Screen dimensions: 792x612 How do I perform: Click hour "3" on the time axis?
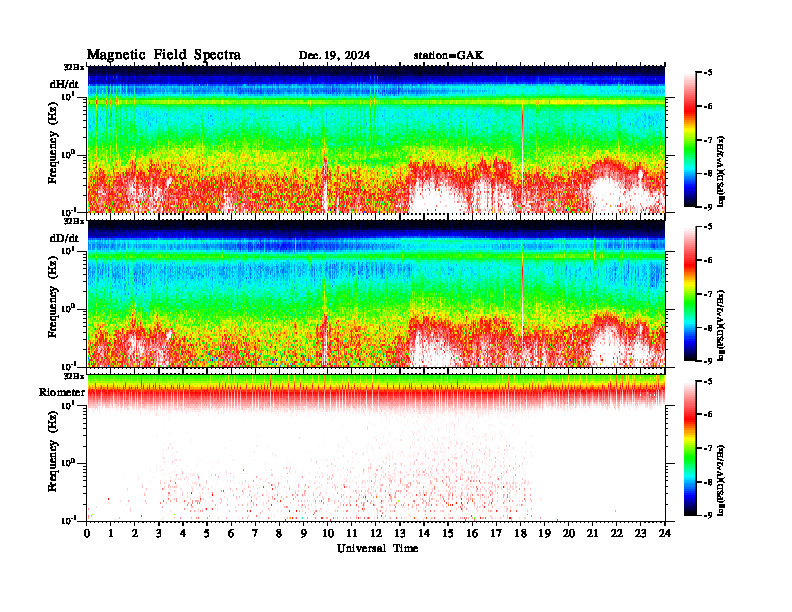159,534
